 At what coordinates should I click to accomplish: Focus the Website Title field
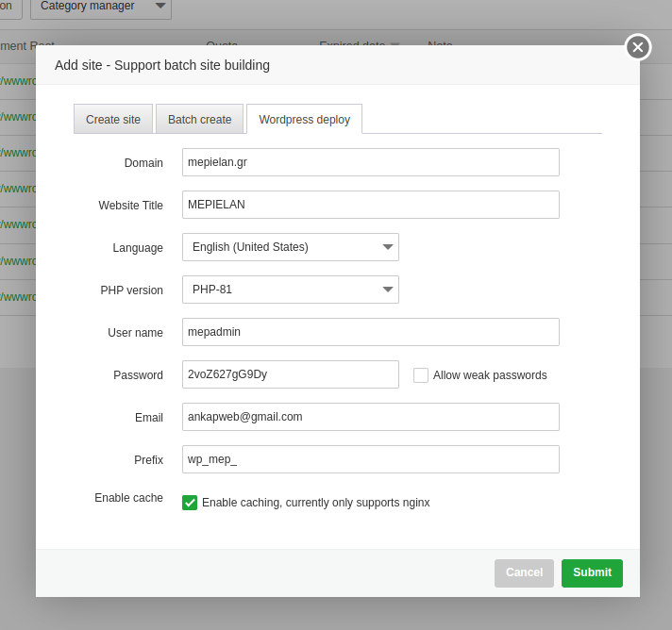click(371, 205)
